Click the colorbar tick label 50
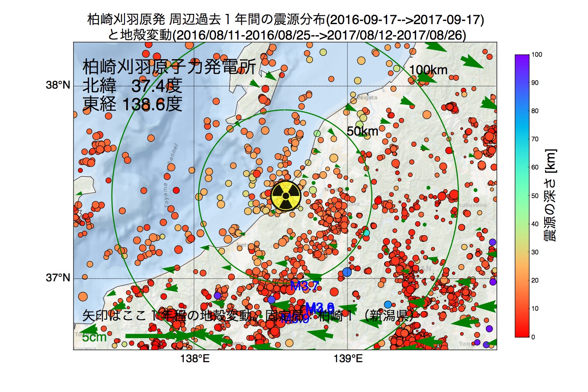 tap(535, 196)
